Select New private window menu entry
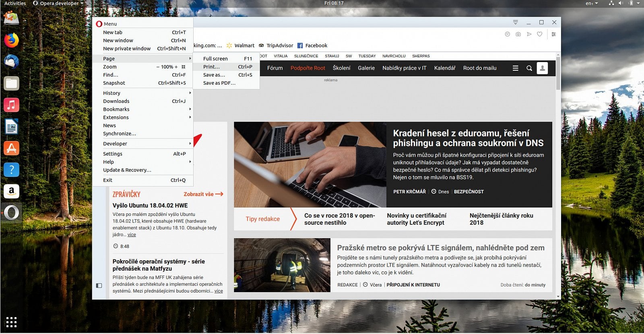The width and height of the screenshot is (644, 334). [143, 48]
